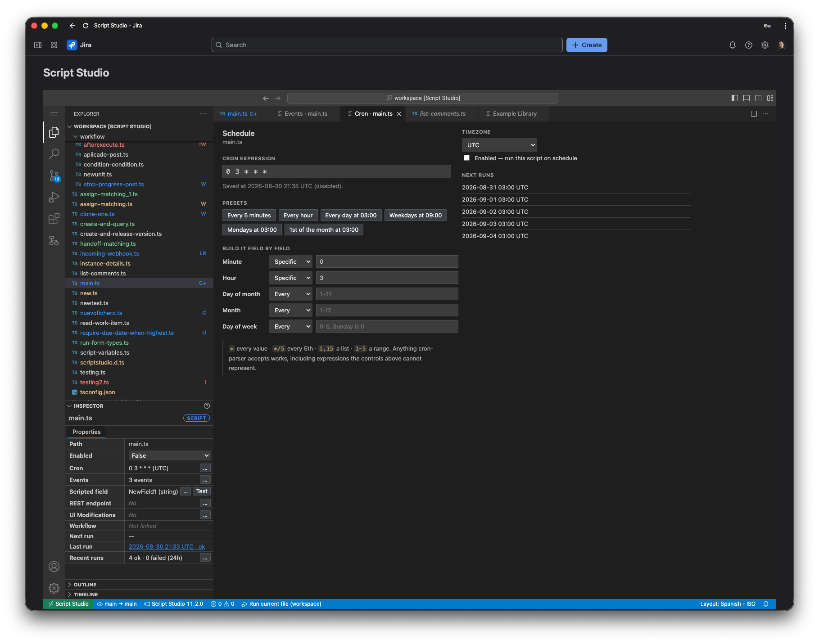Apply the 1st of the month at 03:00 preset
Image resolution: width=819 pixels, height=644 pixels.
[x=324, y=230]
